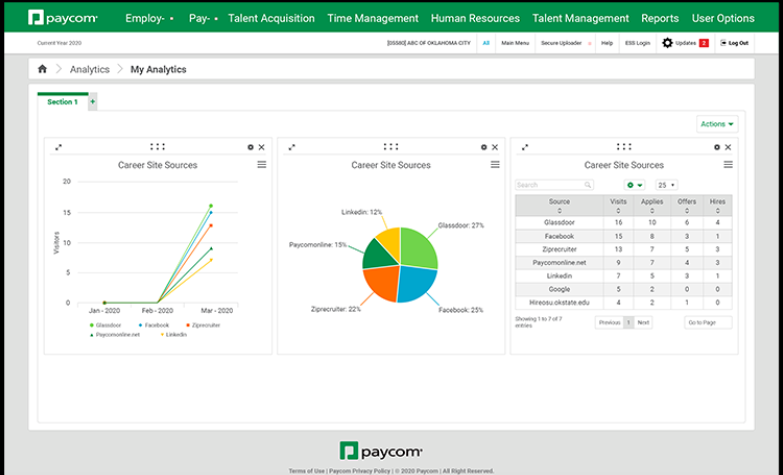Open table widget settings gear

(x=717, y=147)
